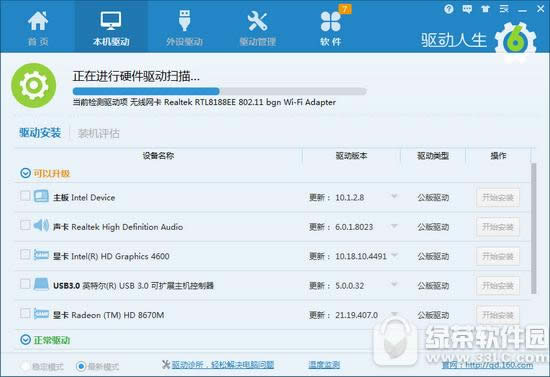The image size is (550, 377).
Task: Click 开始安装 for Radeon HD 8670M
Action: pos(498,315)
